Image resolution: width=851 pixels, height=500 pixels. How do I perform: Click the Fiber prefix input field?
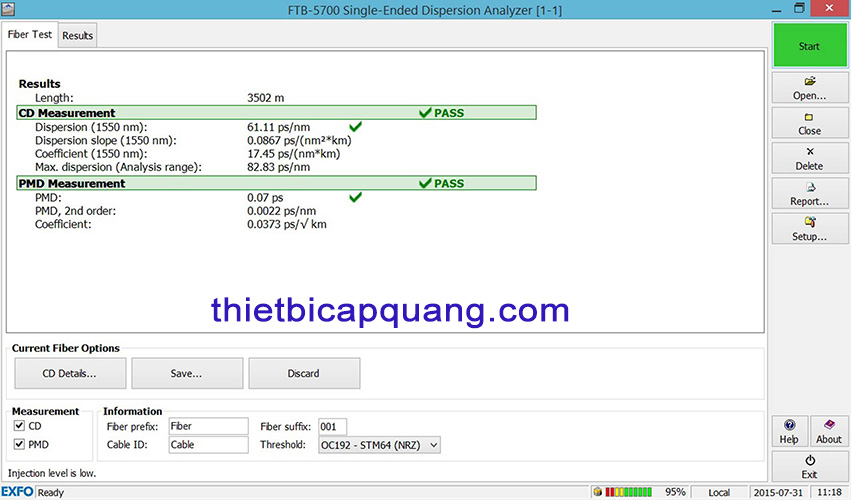(208, 426)
